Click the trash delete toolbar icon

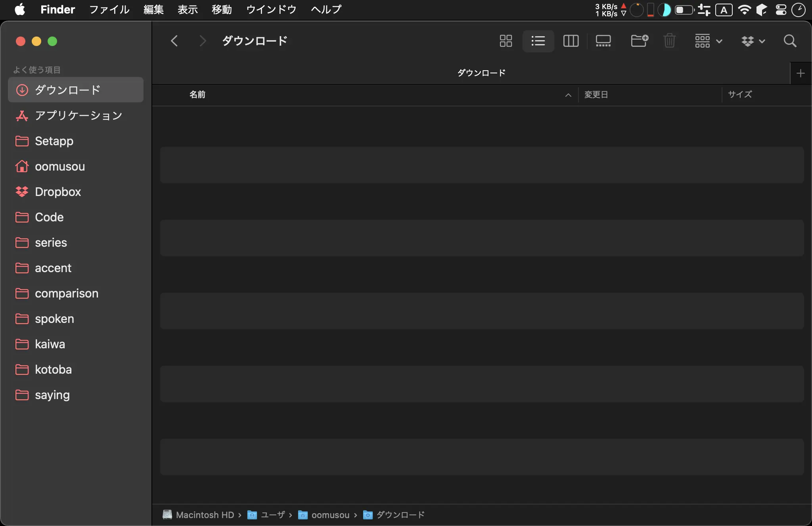(x=670, y=41)
